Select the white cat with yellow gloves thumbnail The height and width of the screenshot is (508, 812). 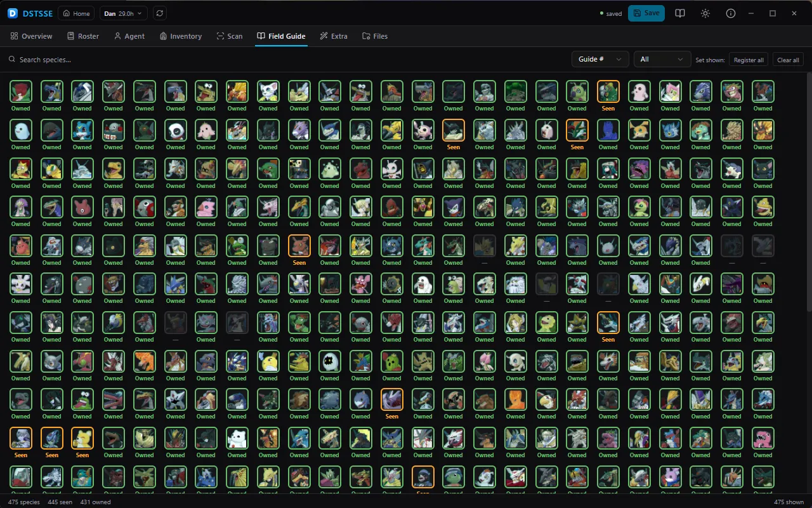coord(268,91)
